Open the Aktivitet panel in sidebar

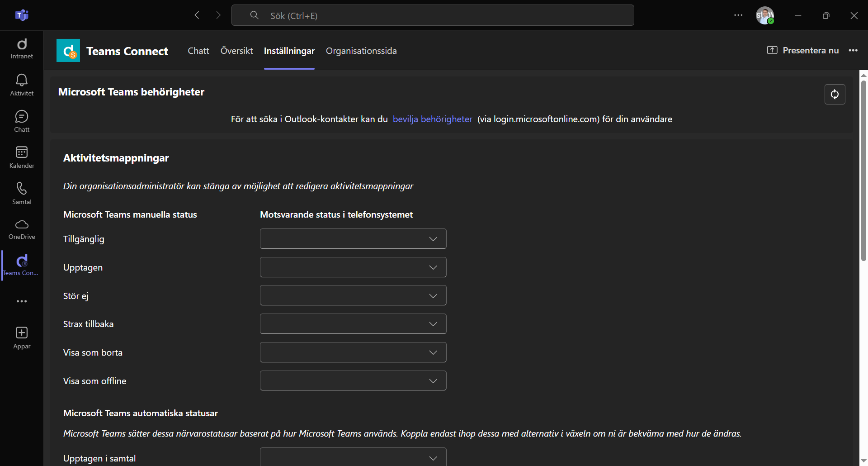[x=21, y=85]
